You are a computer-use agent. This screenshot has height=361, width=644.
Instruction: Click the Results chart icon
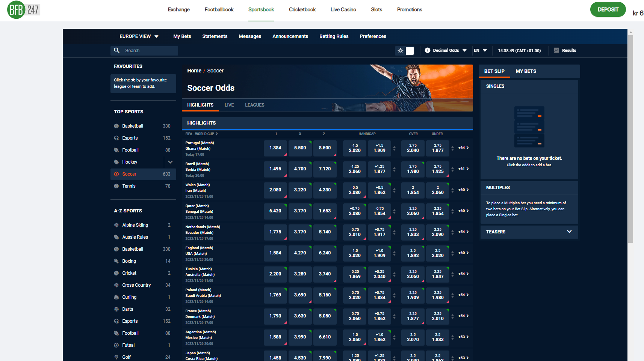click(556, 50)
